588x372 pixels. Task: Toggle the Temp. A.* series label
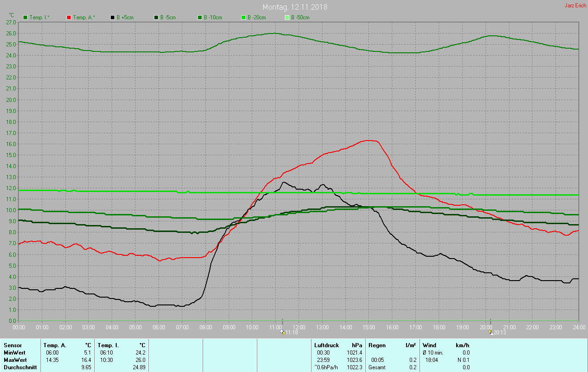pyautogui.click(x=84, y=17)
